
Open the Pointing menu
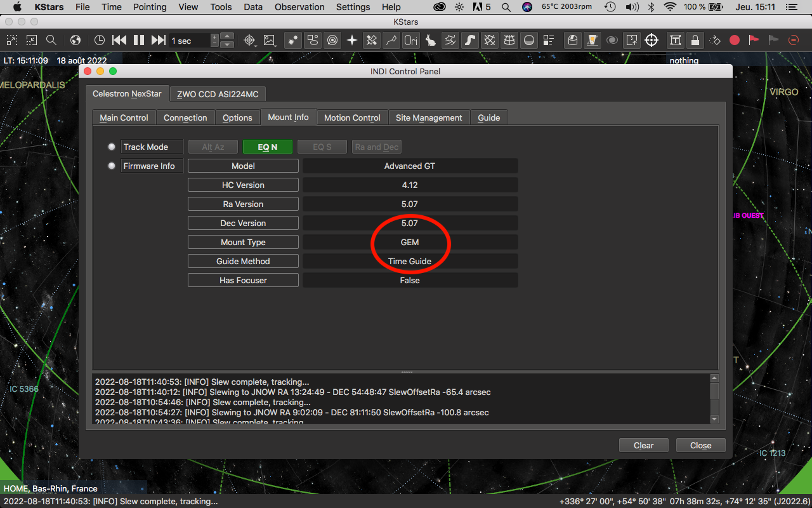click(x=150, y=7)
